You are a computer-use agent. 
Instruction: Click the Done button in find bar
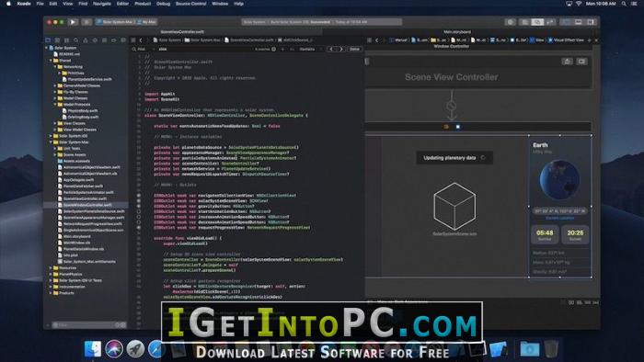354,50
